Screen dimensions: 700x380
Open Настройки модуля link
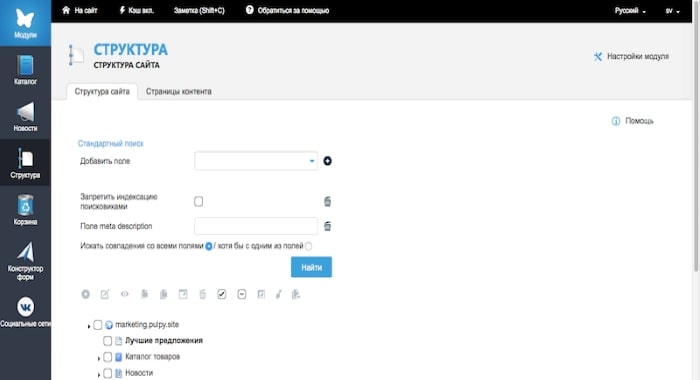tap(631, 56)
